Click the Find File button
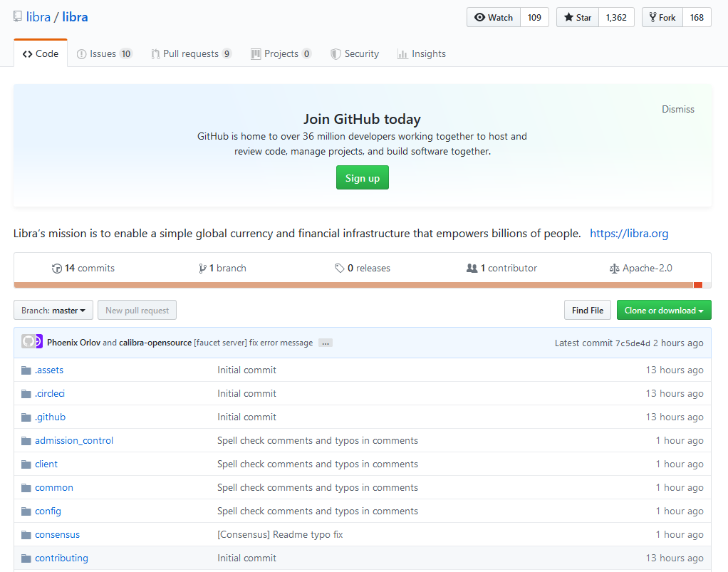This screenshot has width=728, height=572. tap(588, 311)
